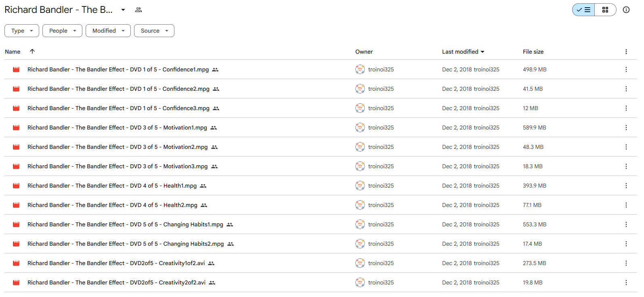644x297 pixels.
Task: Open more options for Motivation1.mpg row
Action: point(626,128)
